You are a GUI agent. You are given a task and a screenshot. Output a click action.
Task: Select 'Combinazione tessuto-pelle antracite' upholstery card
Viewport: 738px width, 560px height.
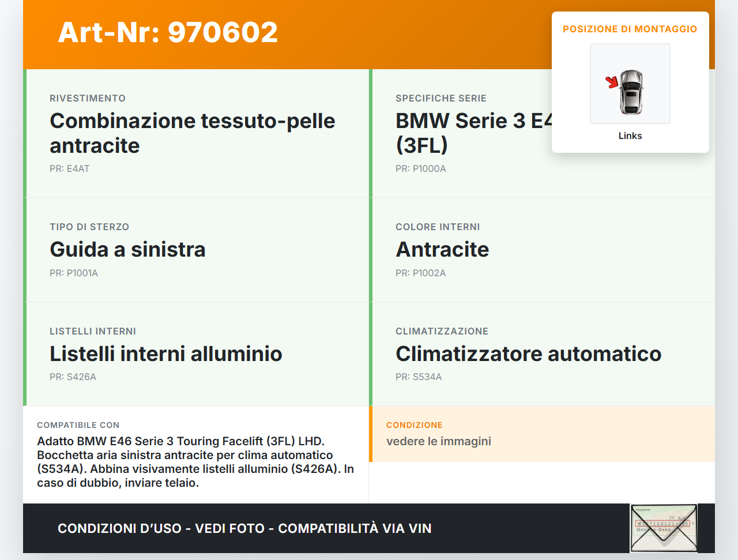pos(192,133)
